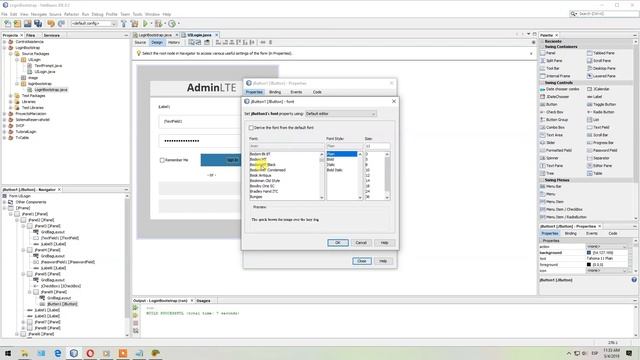Click the Redo toolbar icon
The image size is (640, 360).
tap(61, 24)
